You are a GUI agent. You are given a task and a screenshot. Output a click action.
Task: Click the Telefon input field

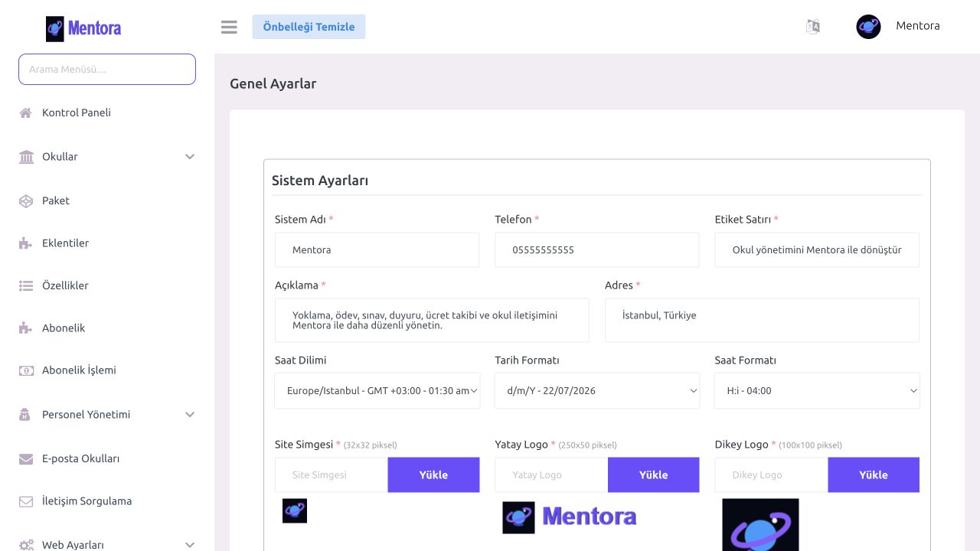(x=597, y=249)
